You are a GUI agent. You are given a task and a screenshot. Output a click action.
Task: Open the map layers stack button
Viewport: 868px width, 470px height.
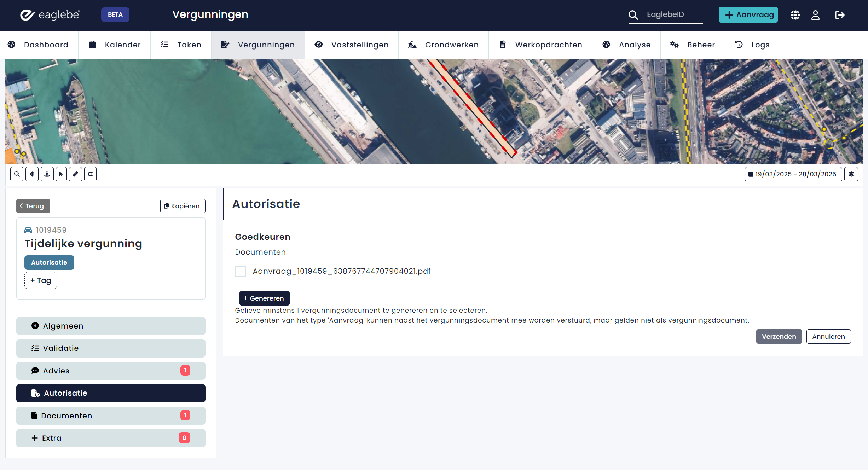(851, 174)
